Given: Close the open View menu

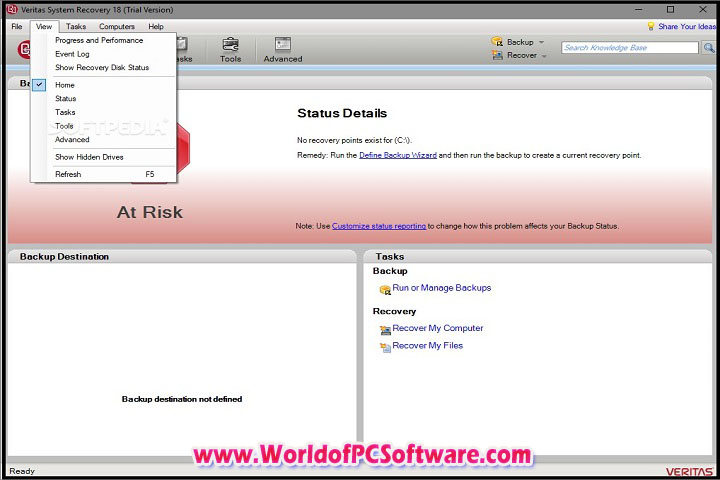Looking at the screenshot, I should tap(44, 26).
